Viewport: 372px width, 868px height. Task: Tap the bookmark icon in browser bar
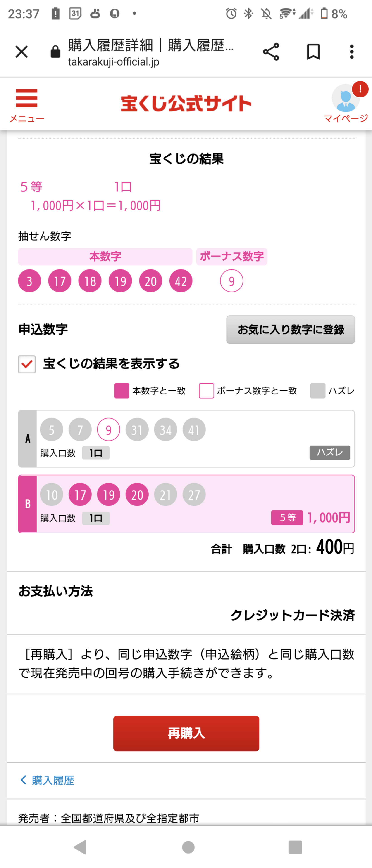coord(313,52)
